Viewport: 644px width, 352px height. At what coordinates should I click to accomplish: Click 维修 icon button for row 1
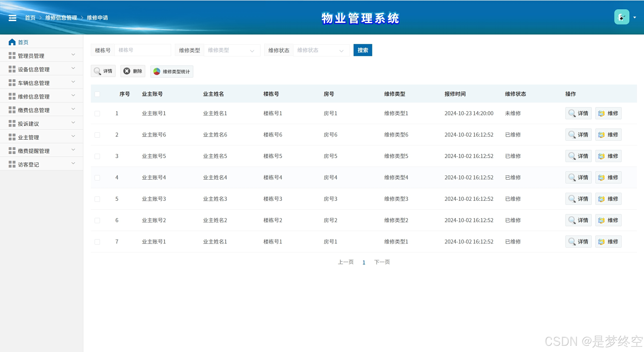tap(608, 113)
